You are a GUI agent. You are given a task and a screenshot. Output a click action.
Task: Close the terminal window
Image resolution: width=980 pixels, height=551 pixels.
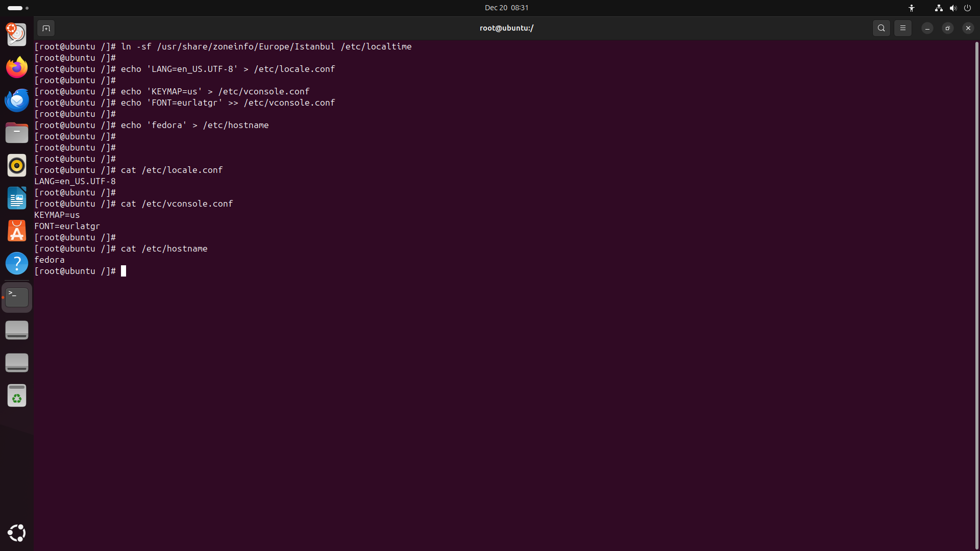968,28
